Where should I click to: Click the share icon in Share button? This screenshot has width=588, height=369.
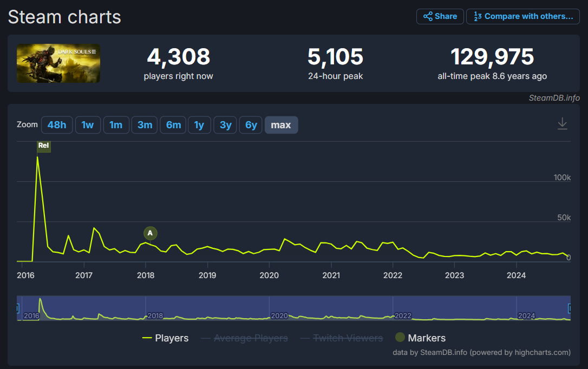point(428,16)
